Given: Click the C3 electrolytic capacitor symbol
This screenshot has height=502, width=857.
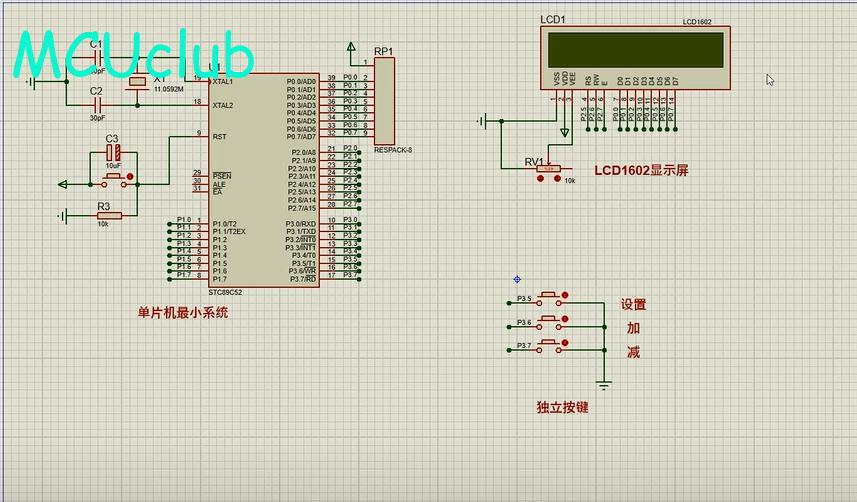Looking at the screenshot, I should (113, 153).
